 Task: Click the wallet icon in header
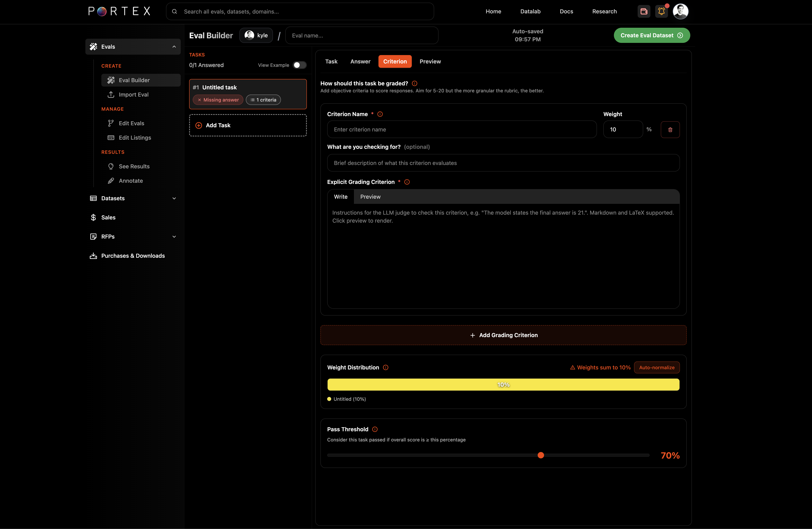[644, 12]
